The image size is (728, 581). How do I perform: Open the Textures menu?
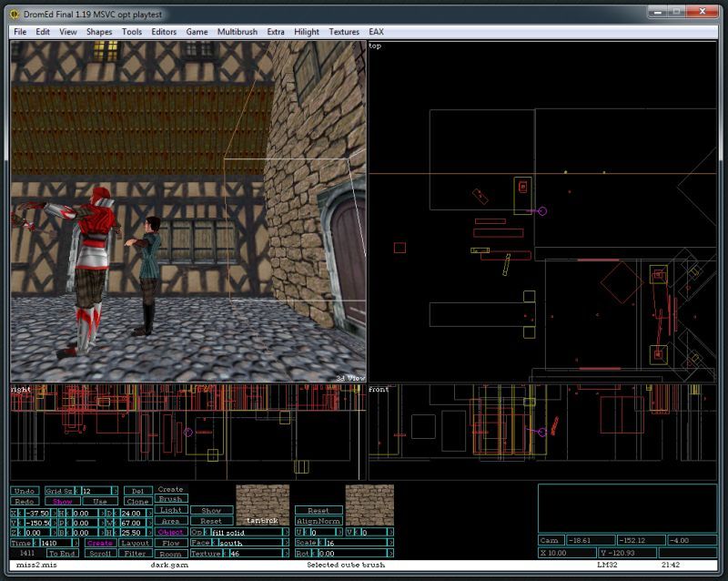pos(344,32)
